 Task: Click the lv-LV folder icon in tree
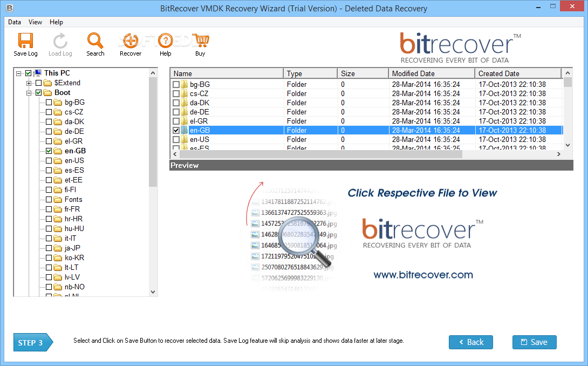[x=58, y=277]
